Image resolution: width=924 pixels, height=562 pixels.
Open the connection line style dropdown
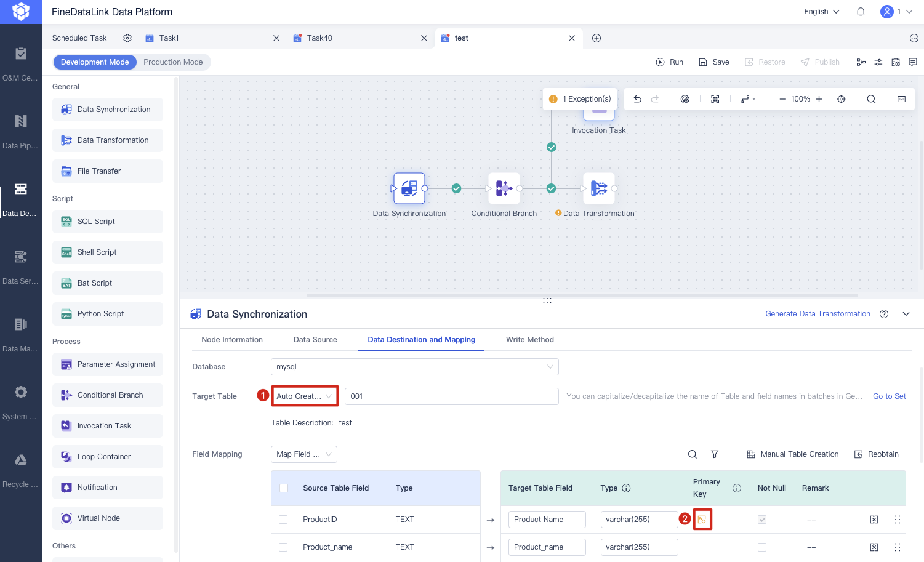pyautogui.click(x=749, y=99)
